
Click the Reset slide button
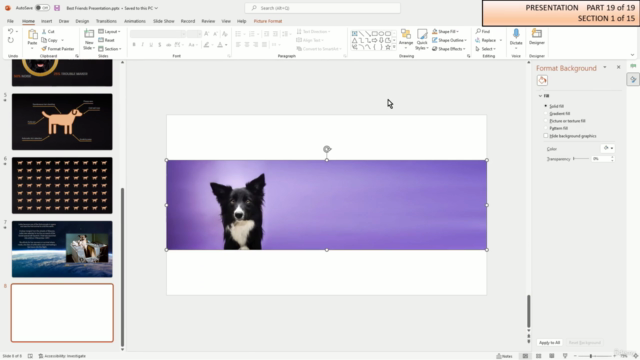[107, 40]
